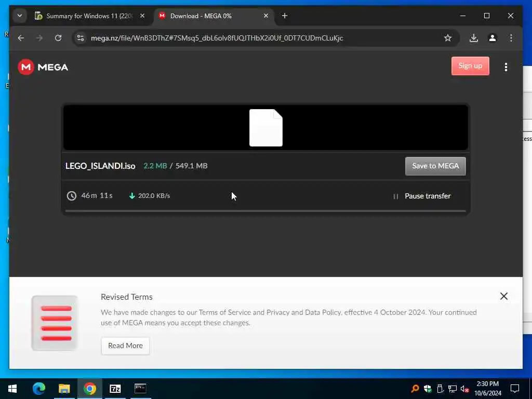Open the notification center icon
This screenshot has height=399, width=532.
(x=515, y=389)
